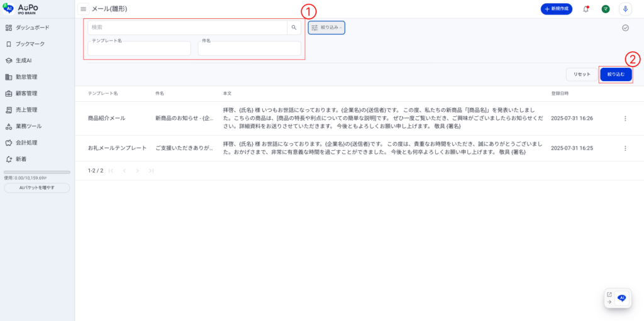Click the AIパケットを増やす button
Screen dimensions: 644x321
(x=36, y=188)
